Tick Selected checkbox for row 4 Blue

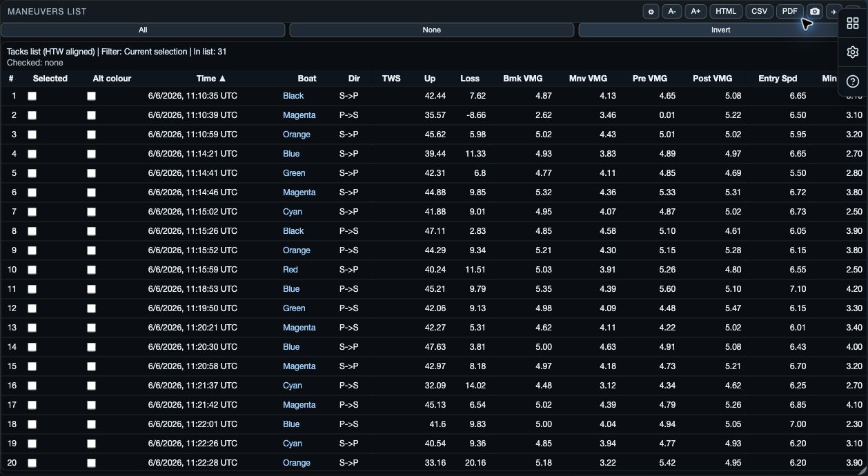tap(32, 154)
